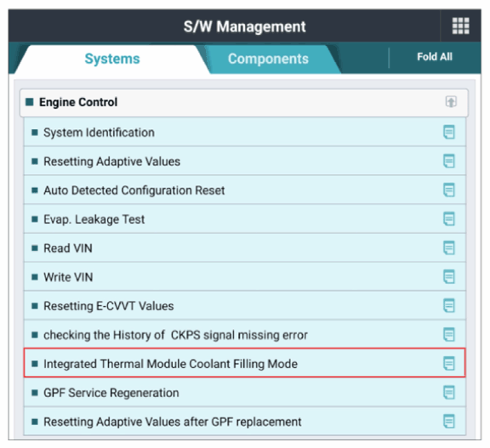Choose Resetting E-CVVT Values

click(245, 306)
